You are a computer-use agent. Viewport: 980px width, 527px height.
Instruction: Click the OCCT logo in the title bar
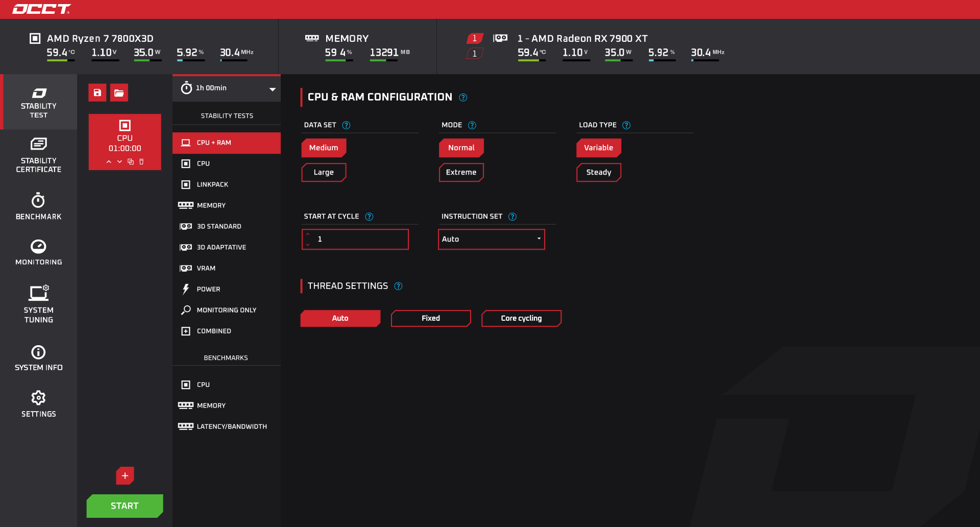[x=41, y=9]
